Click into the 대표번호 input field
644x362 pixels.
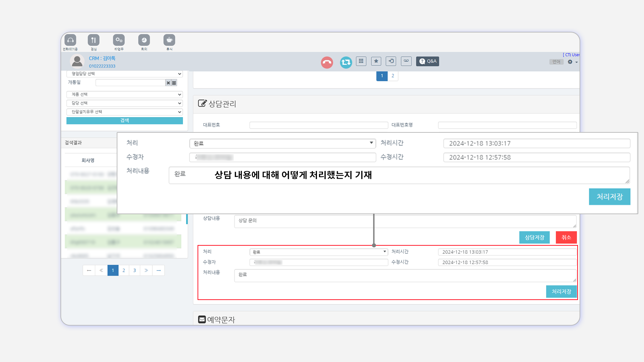(x=319, y=125)
